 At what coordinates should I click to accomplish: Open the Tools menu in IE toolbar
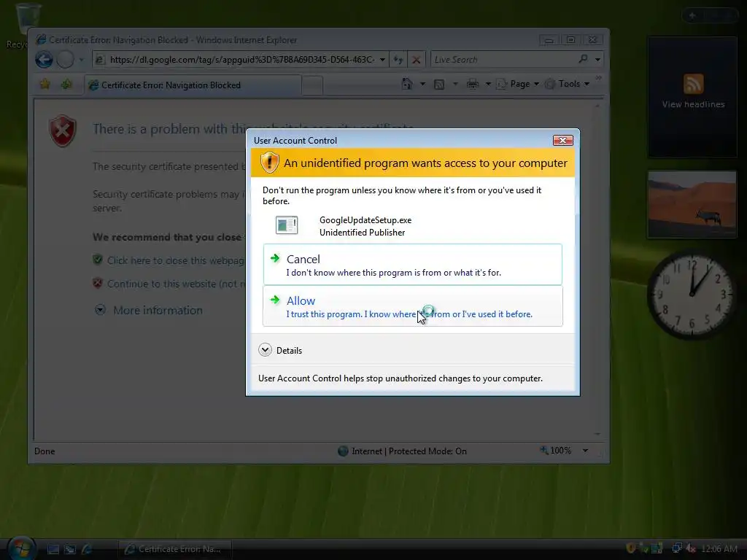[x=568, y=84]
